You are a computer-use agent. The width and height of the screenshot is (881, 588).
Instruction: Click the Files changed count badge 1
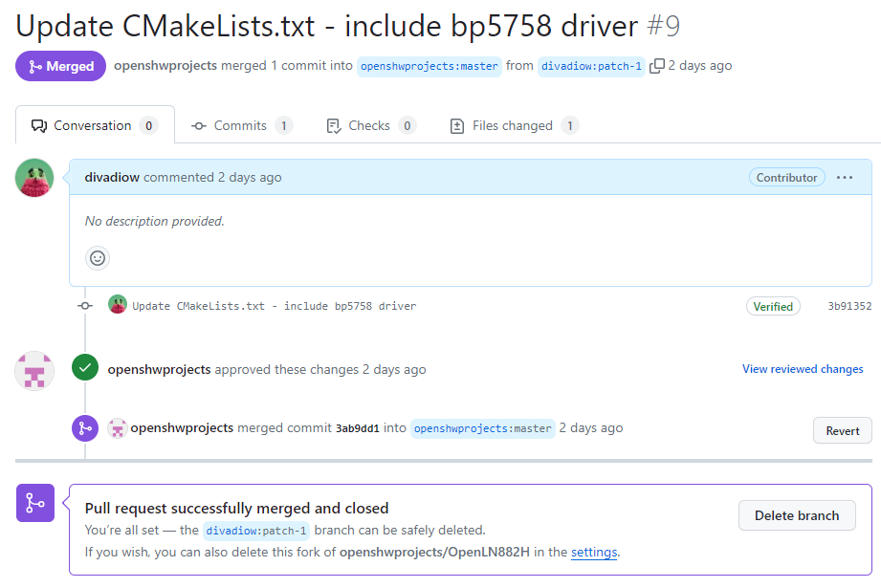pos(570,126)
